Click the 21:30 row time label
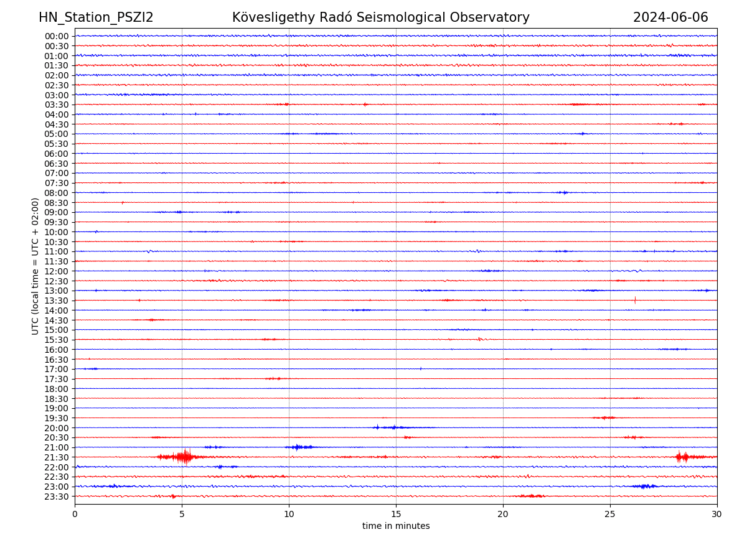 tap(57, 457)
